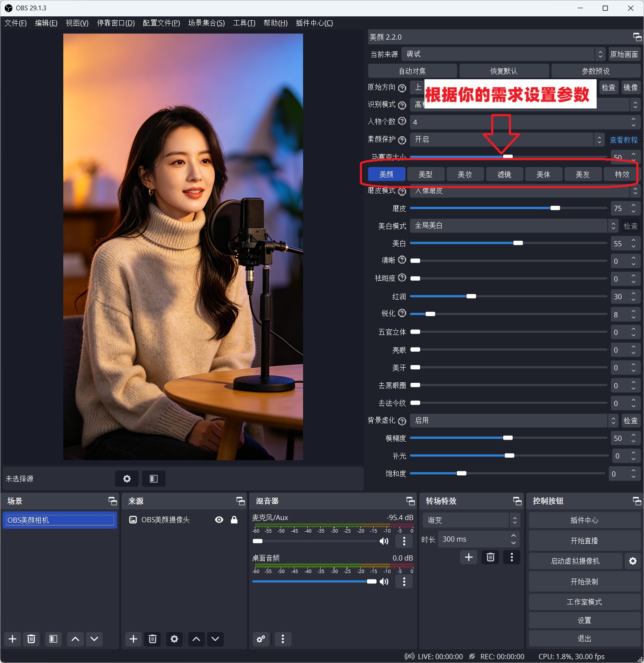This screenshot has height=663, width=644.
Task: Click the 人物个数 input field
Action: point(495,122)
